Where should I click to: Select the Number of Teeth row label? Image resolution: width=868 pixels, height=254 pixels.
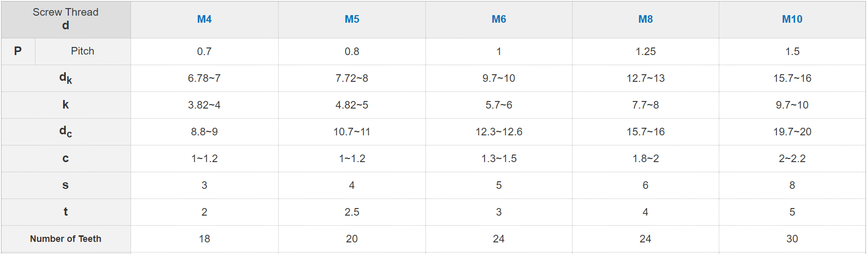click(66, 239)
